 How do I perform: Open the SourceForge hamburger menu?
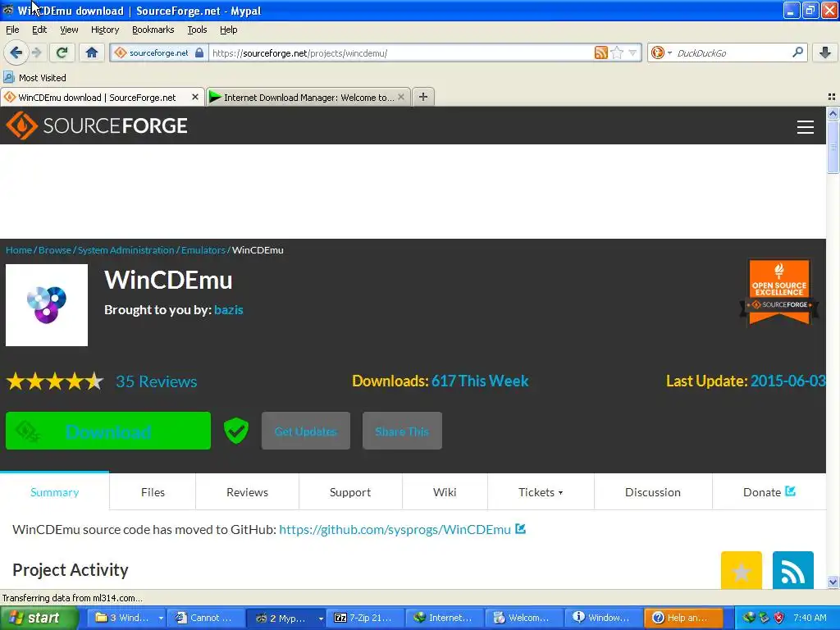806,127
